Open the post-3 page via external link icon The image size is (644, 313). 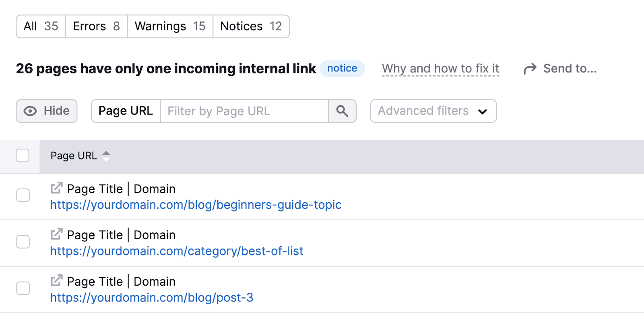tap(56, 280)
